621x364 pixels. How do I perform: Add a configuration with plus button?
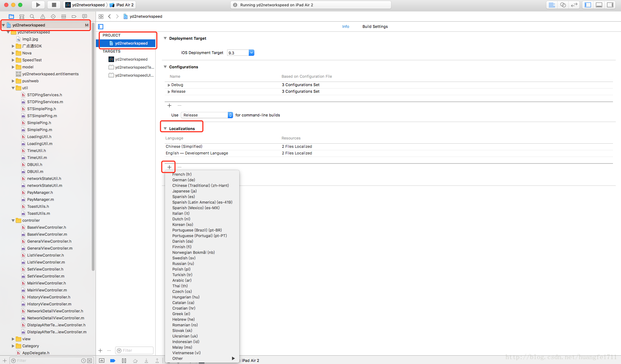point(170,105)
